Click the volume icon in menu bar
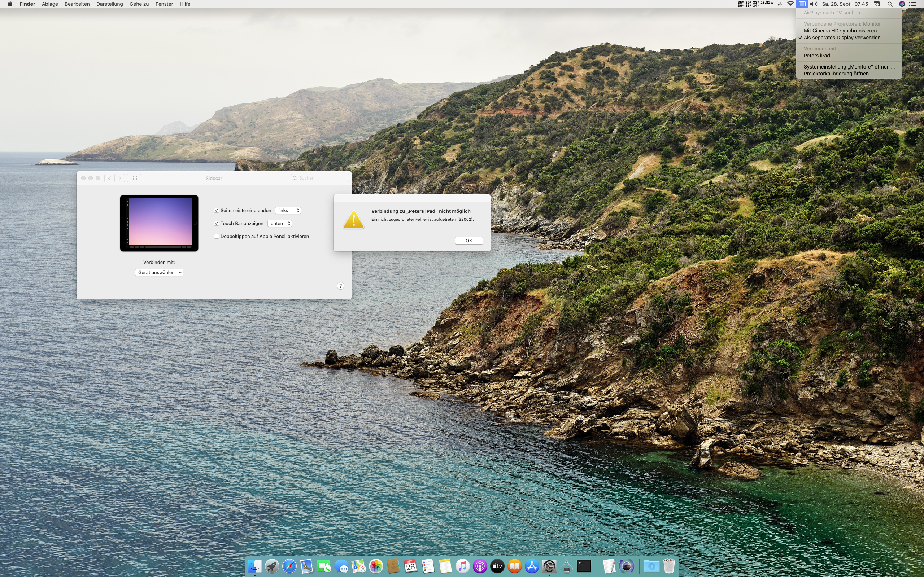The height and width of the screenshot is (577, 924). [x=813, y=4]
